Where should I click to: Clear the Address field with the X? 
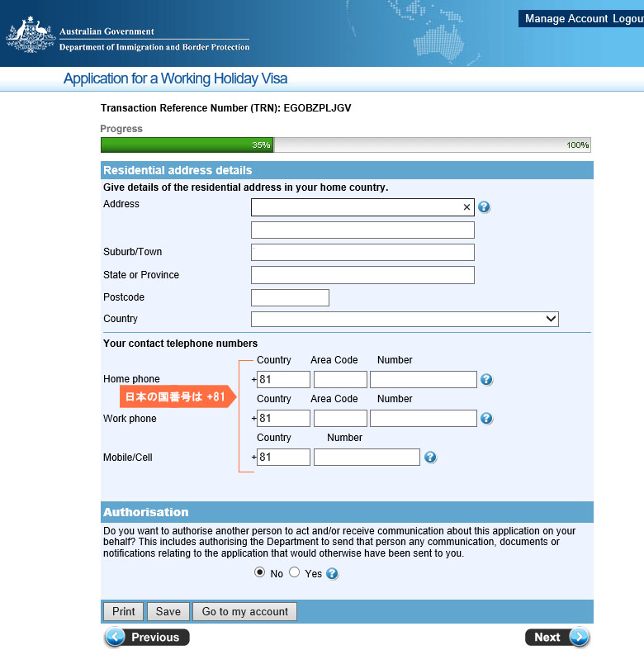click(466, 207)
